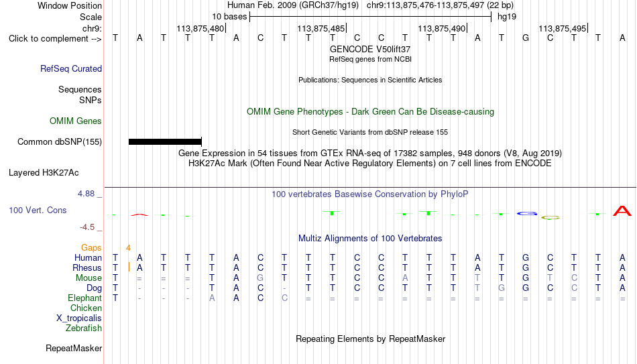Click the 'Click to complement -->' label
The image size is (637, 364).
click(55, 39)
